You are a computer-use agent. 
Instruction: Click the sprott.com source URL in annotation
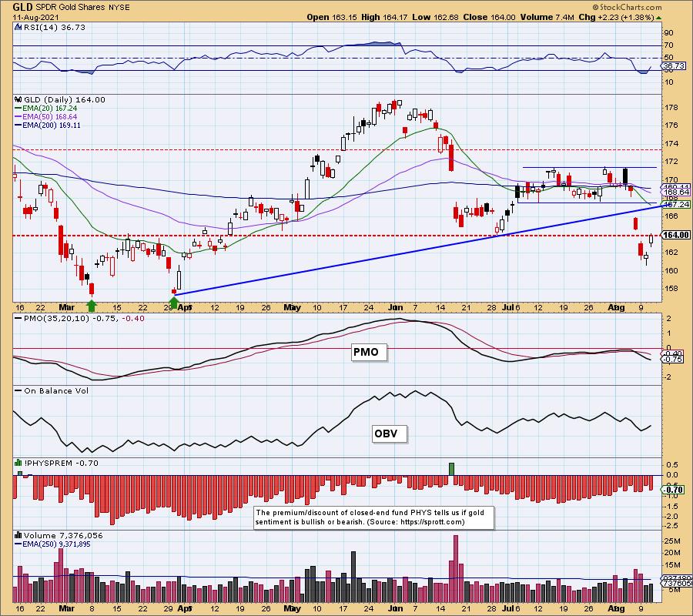[431, 522]
